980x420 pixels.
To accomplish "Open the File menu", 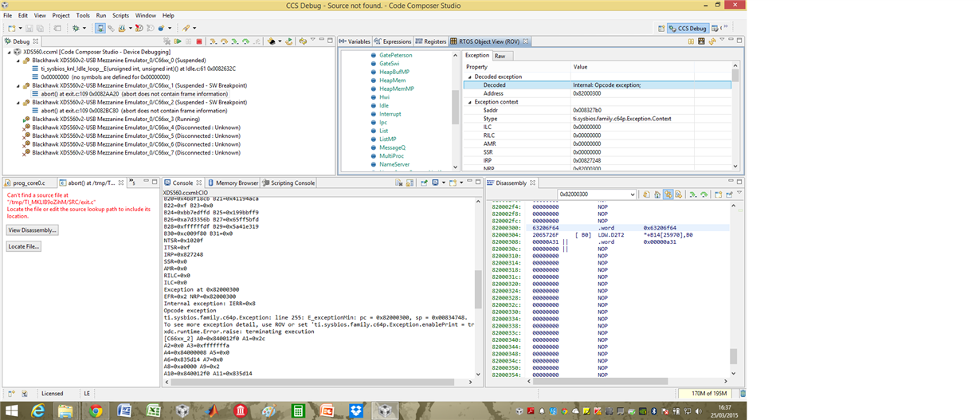I will (8, 15).
